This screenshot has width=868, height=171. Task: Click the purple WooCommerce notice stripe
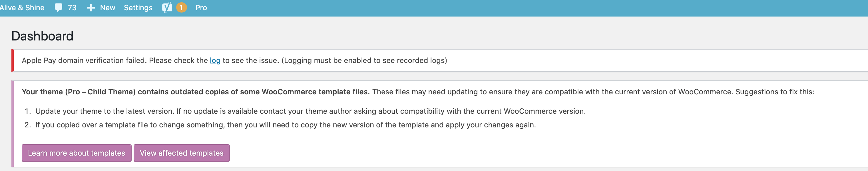tap(13, 124)
